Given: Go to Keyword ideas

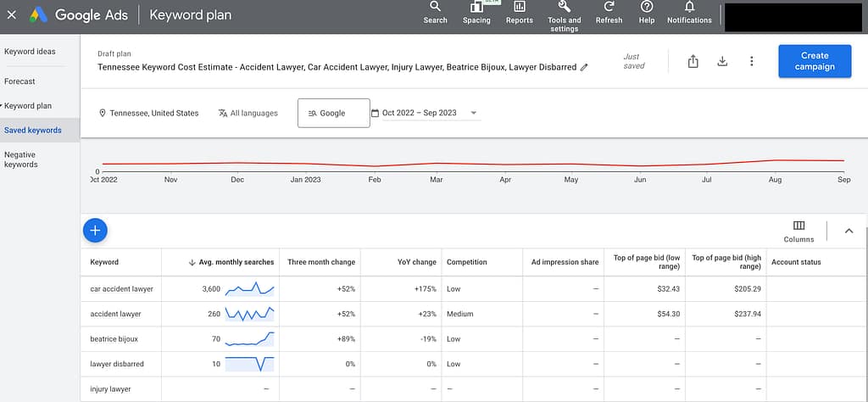Looking at the screenshot, I should [30, 52].
